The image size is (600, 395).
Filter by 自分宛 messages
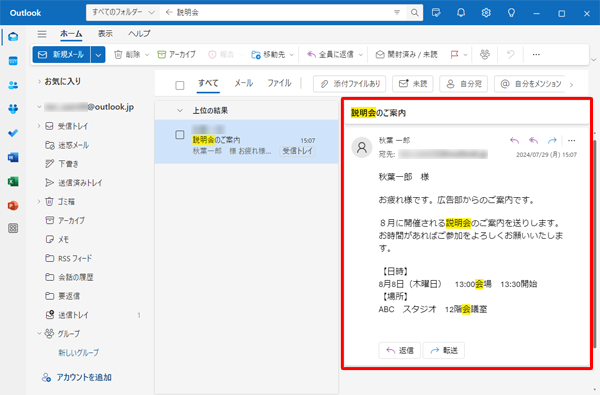click(x=464, y=84)
